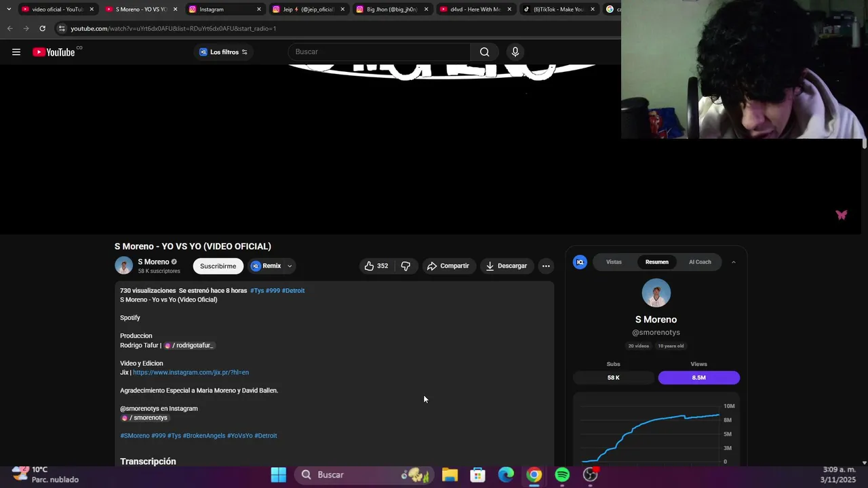The height and width of the screenshot is (488, 868).
Task: Click the pink butterfly icon on the video
Action: (x=842, y=215)
